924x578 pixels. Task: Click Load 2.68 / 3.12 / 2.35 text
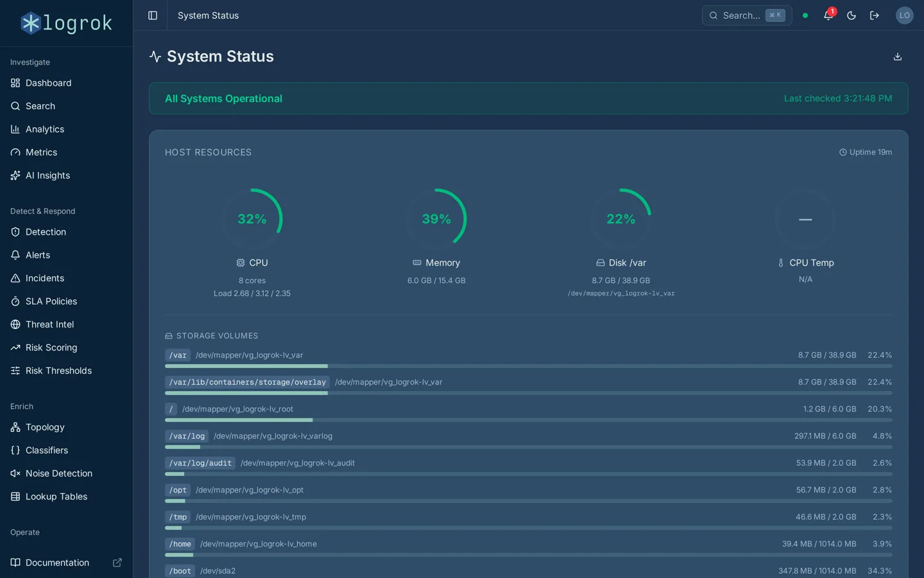(x=252, y=293)
